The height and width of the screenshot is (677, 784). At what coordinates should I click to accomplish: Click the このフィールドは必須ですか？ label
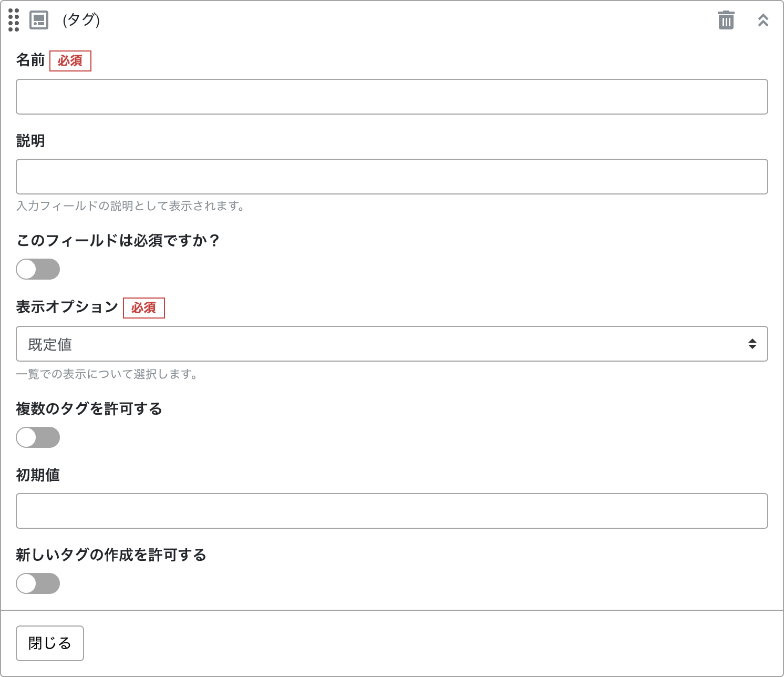pos(118,241)
